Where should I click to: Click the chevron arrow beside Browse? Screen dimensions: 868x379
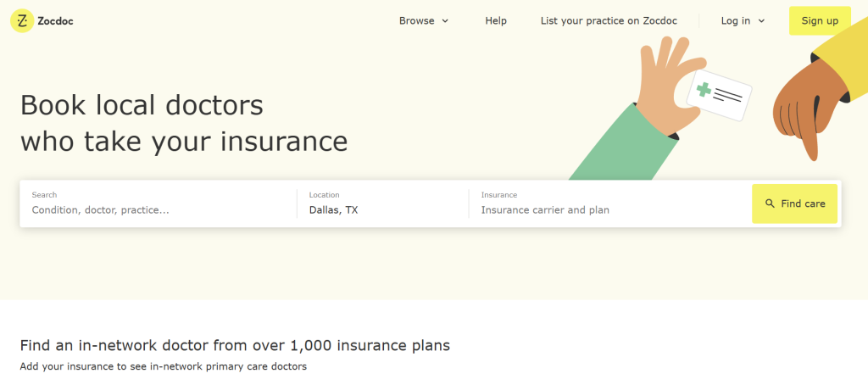click(446, 21)
